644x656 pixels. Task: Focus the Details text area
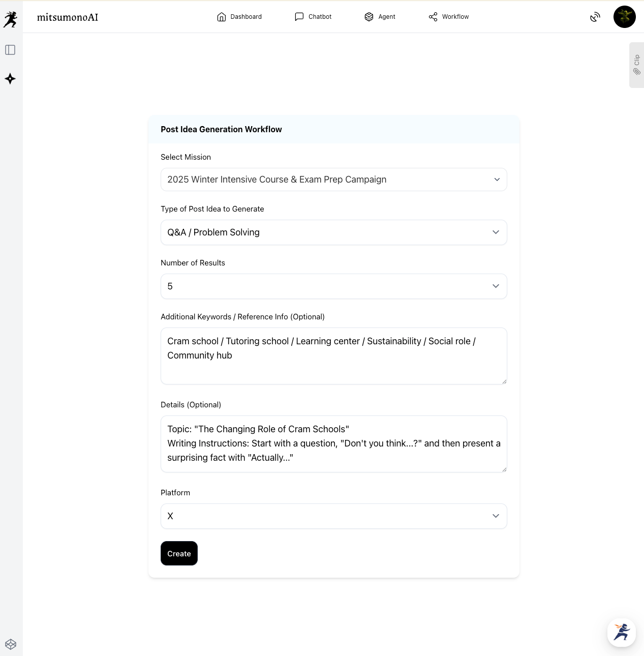tap(333, 444)
